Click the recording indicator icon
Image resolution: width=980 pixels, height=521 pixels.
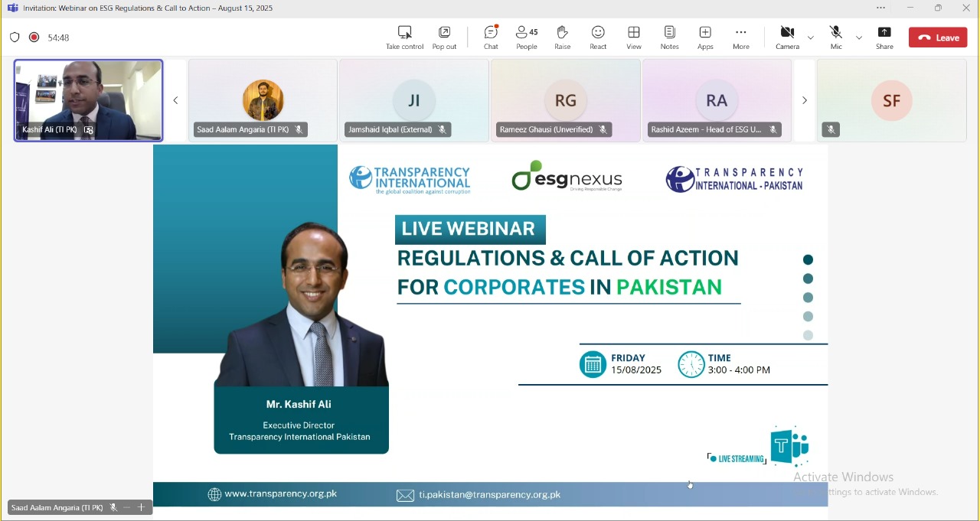pyautogui.click(x=34, y=37)
